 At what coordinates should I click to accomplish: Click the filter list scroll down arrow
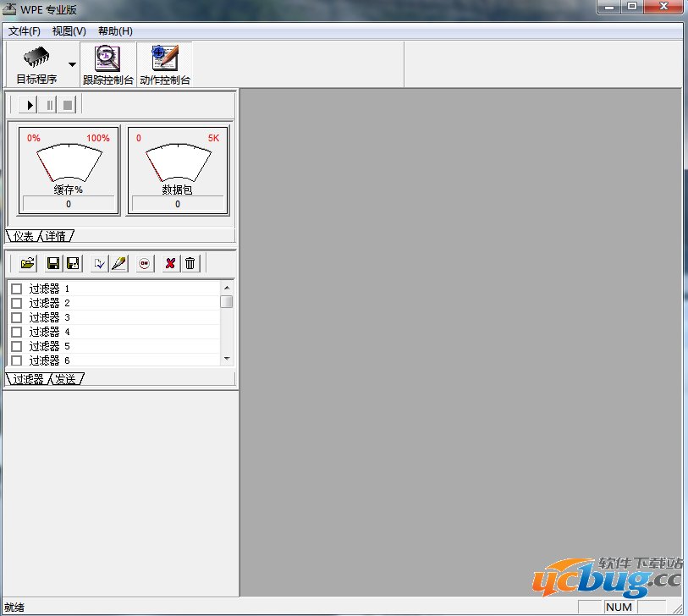click(x=227, y=359)
